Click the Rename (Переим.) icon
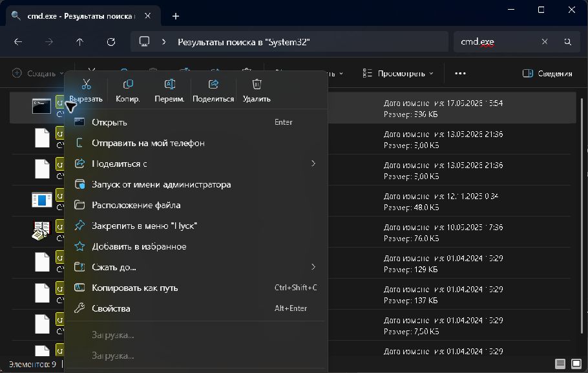The height and width of the screenshot is (373, 588). tap(169, 84)
